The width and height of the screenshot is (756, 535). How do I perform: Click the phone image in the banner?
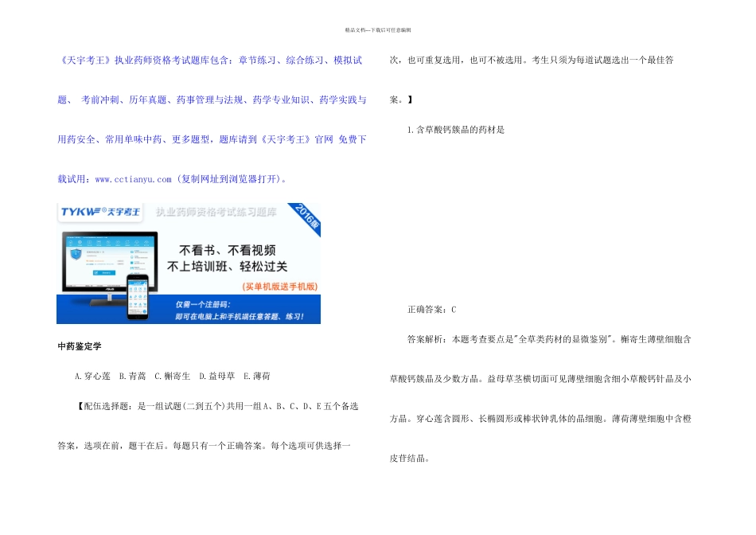click(138, 297)
